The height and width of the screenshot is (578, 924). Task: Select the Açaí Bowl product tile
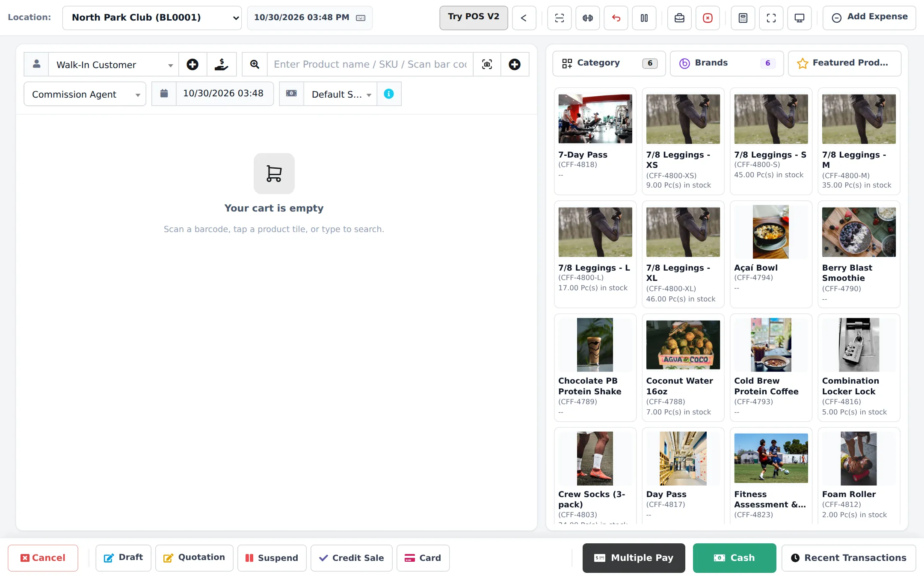pyautogui.click(x=771, y=254)
